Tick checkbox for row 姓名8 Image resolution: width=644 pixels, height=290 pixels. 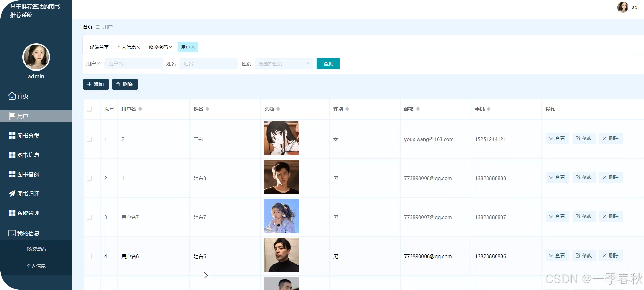(x=89, y=178)
